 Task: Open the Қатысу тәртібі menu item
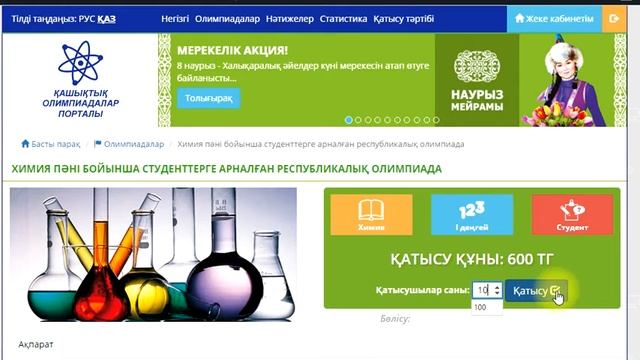coord(404,19)
